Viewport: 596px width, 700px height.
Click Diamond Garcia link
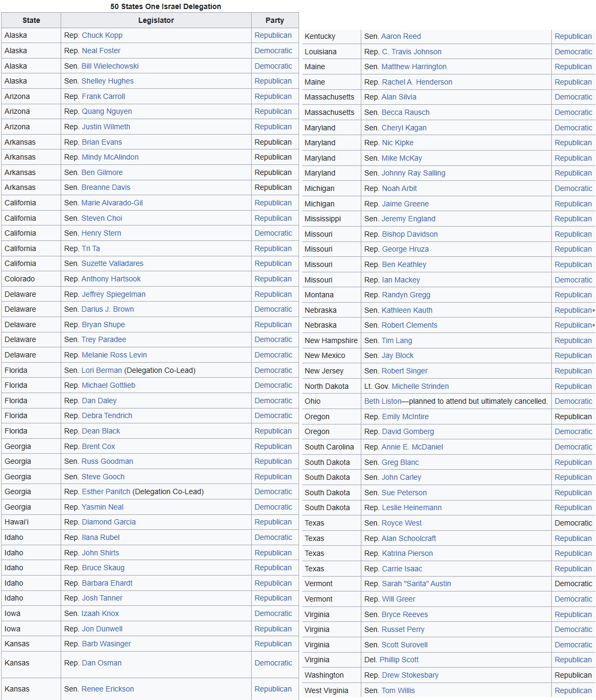pyautogui.click(x=109, y=522)
